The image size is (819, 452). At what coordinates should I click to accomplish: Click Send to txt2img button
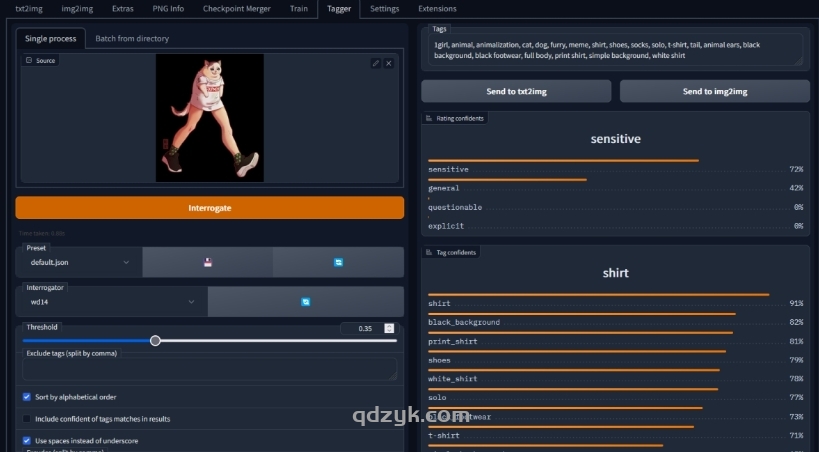coord(515,91)
